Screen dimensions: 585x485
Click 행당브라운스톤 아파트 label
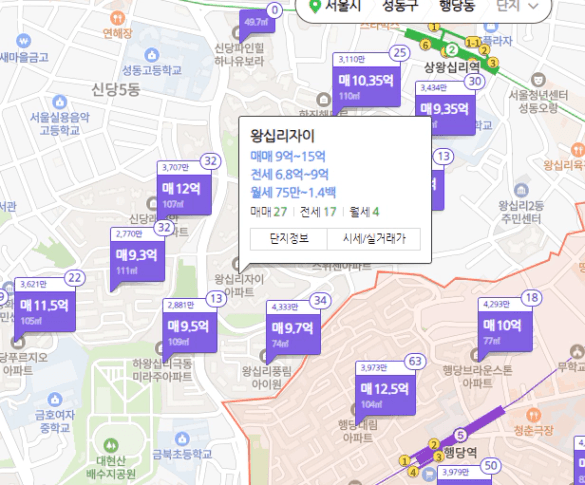pos(477,376)
